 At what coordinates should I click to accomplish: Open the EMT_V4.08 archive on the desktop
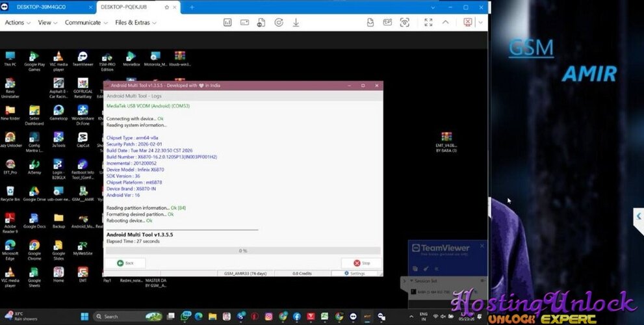[x=446, y=142]
